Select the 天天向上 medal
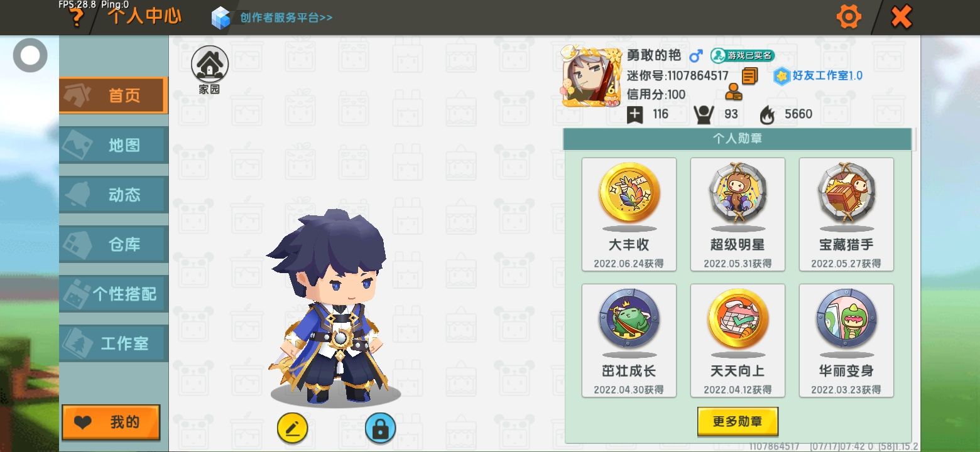 tap(738, 341)
